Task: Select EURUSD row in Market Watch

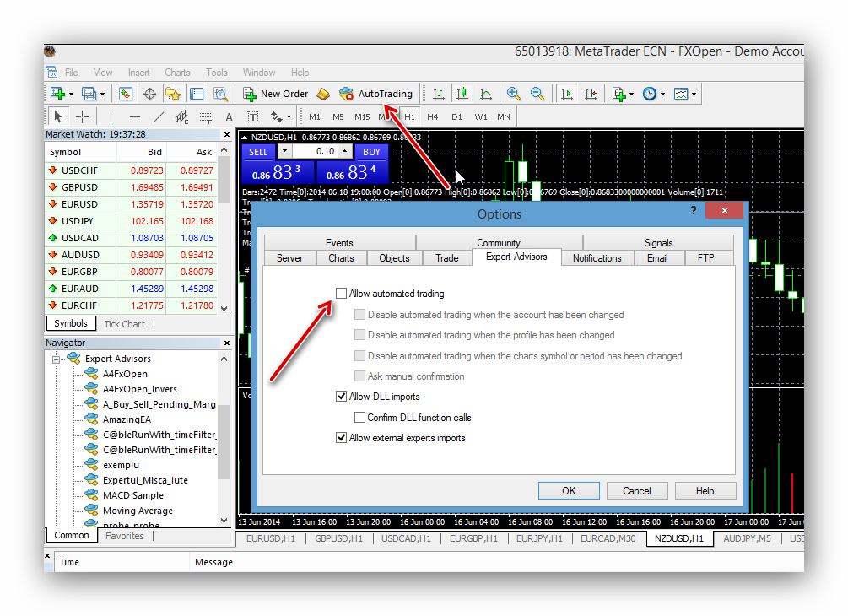Action: pyautogui.click(x=132, y=204)
